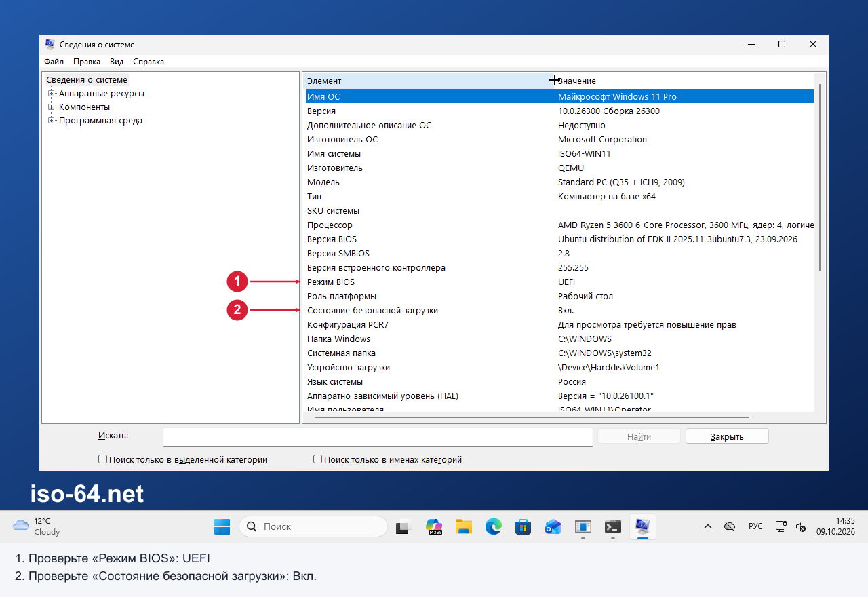Screen dimensions: 868x597
Task: Select the Сведения о системе tree root
Action: (x=86, y=80)
